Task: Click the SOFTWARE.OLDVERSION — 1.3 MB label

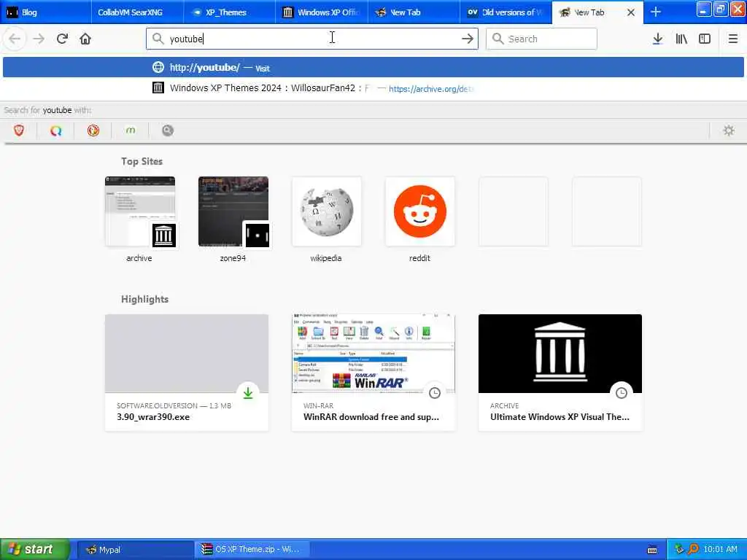Action: (x=174, y=405)
